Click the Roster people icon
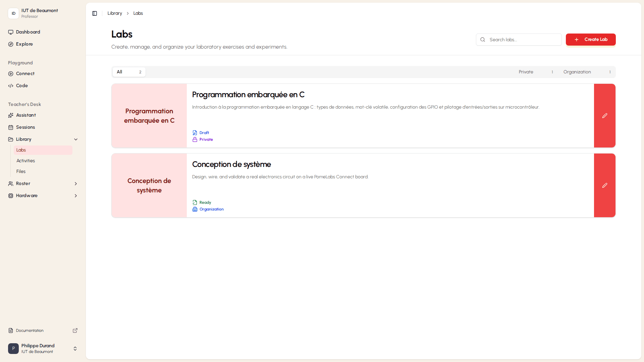The height and width of the screenshot is (362, 644). tap(11, 184)
